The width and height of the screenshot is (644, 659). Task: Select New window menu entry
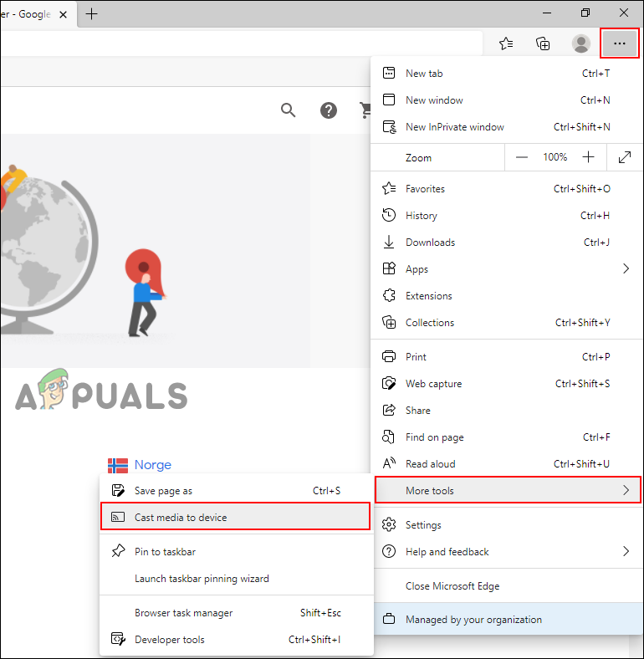point(507,100)
